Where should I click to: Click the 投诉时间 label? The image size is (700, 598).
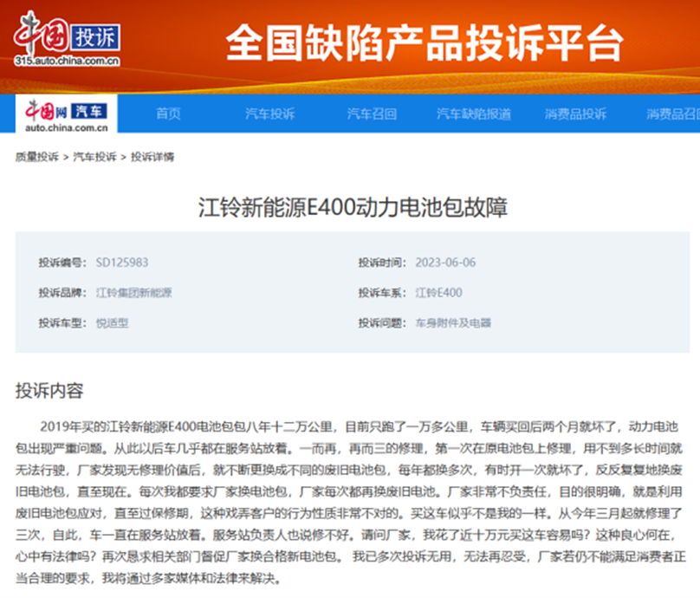pos(382,263)
